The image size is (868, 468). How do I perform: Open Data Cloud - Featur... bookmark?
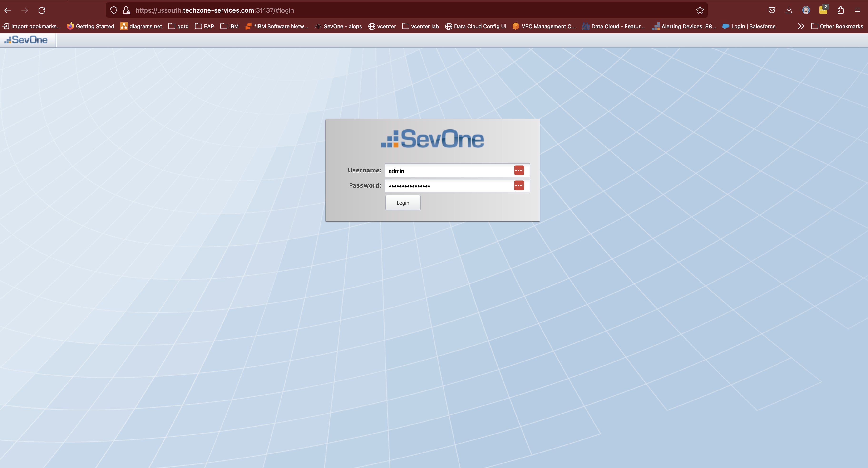click(614, 26)
